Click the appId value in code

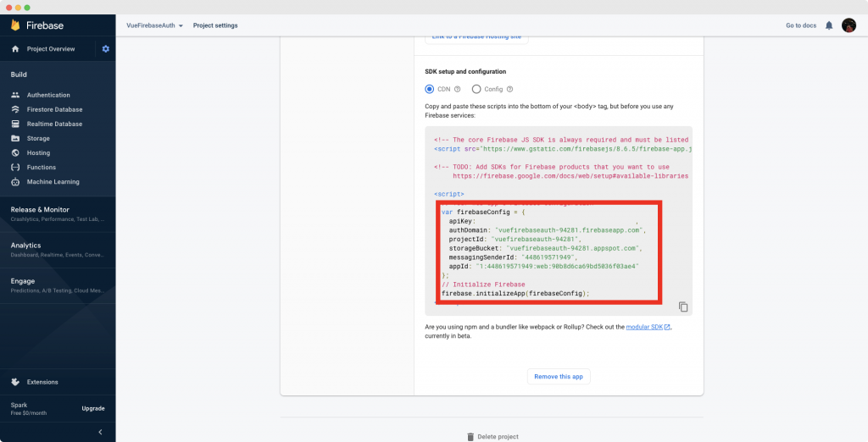click(558, 266)
